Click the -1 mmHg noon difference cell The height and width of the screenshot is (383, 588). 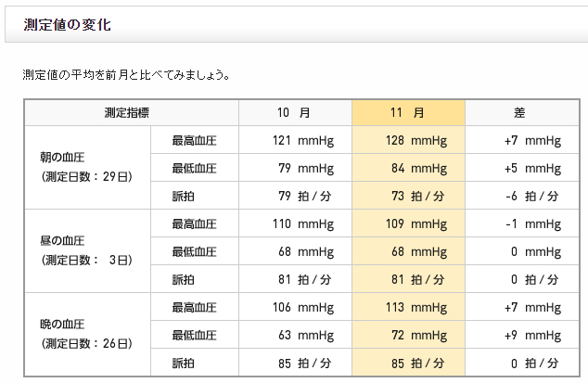(x=522, y=223)
